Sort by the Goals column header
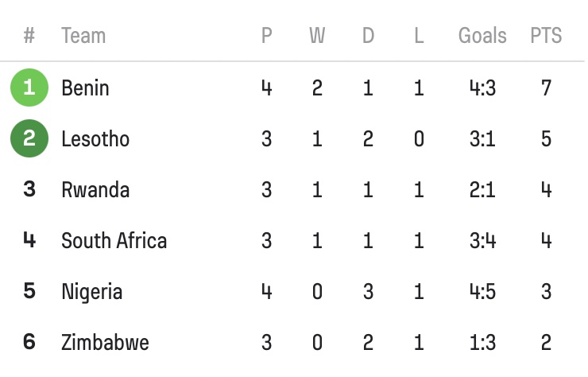This screenshot has height=377, width=588. point(482,36)
